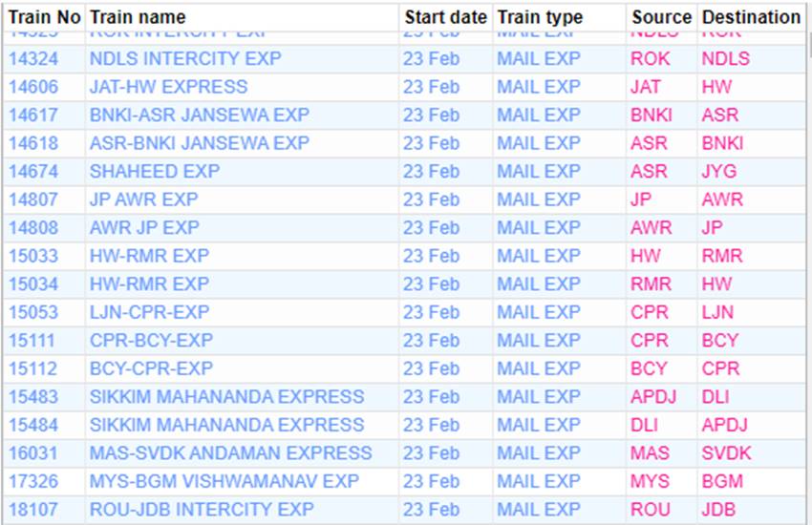Select SIKKIM MAHANANDA EXPRESS in row 15484
This screenshot has width=812, height=525.
click(x=226, y=425)
